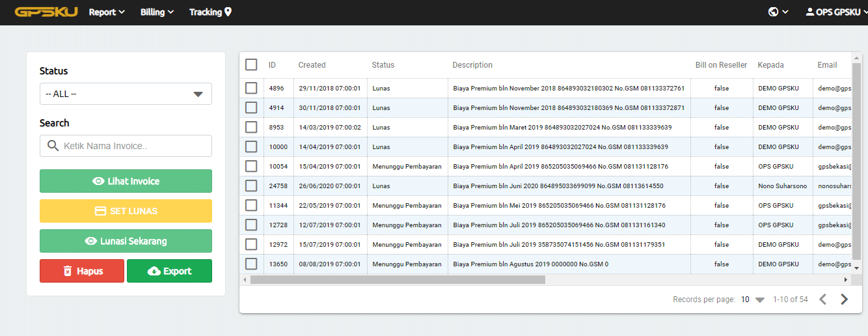Click the GPSKU logo
This screenshot has width=868, height=336.
[x=46, y=12]
